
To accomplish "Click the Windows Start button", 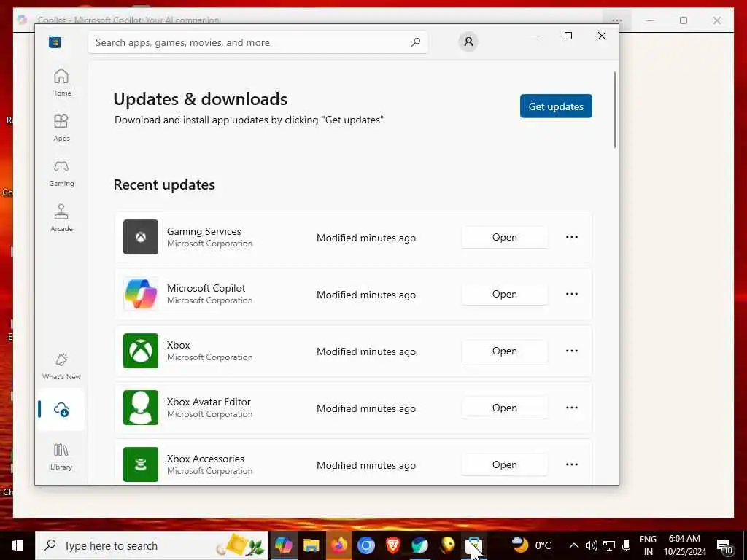I will click(x=18, y=545).
